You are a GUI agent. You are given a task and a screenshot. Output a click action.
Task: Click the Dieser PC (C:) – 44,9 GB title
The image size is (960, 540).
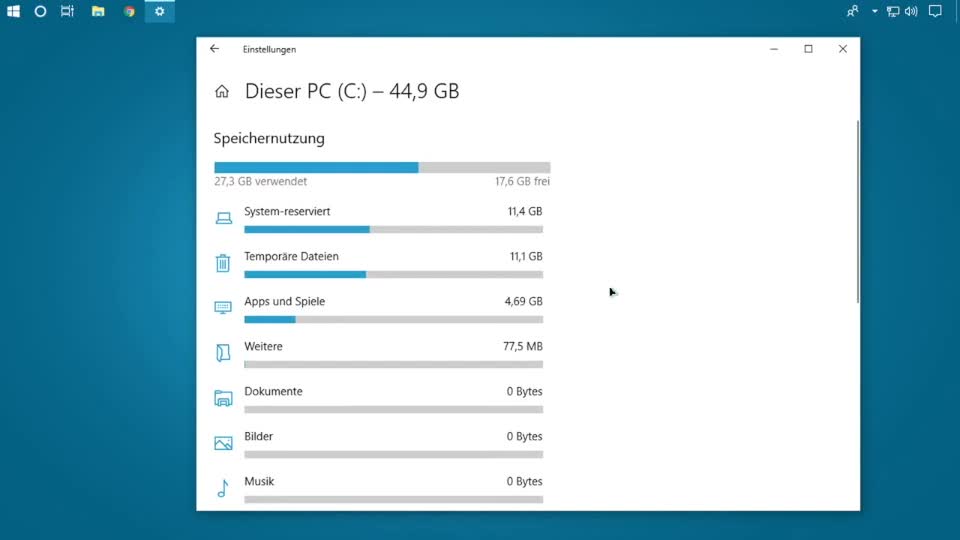coord(352,91)
